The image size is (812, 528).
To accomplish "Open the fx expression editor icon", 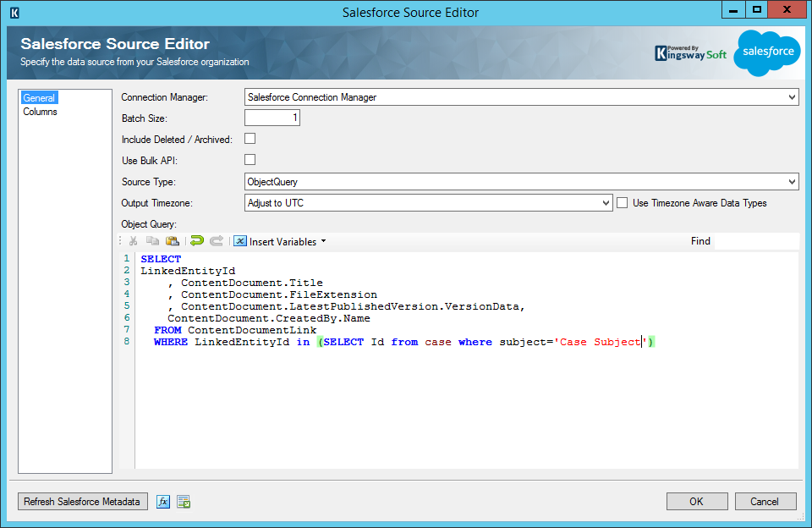I will [x=163, y=501].
